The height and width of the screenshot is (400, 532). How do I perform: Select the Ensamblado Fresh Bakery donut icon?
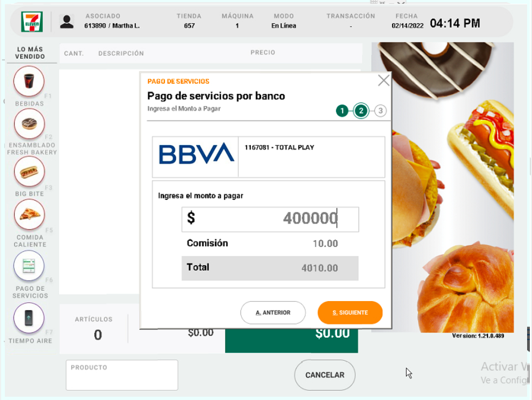(29, 123)
